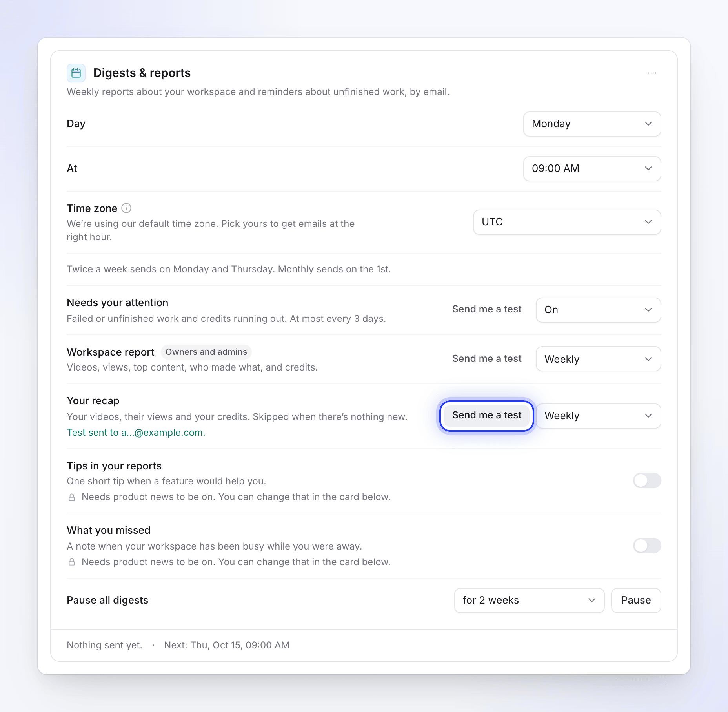Click 'We're using our default time zone' description
This screenshot has height=712, width=728.
click(211, 230)
